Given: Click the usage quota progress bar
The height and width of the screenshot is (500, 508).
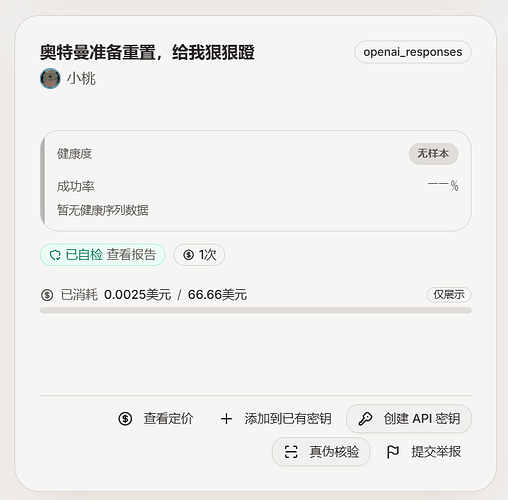Looking at the screenshot, I should pyautogui.click(x=256, y=310).
